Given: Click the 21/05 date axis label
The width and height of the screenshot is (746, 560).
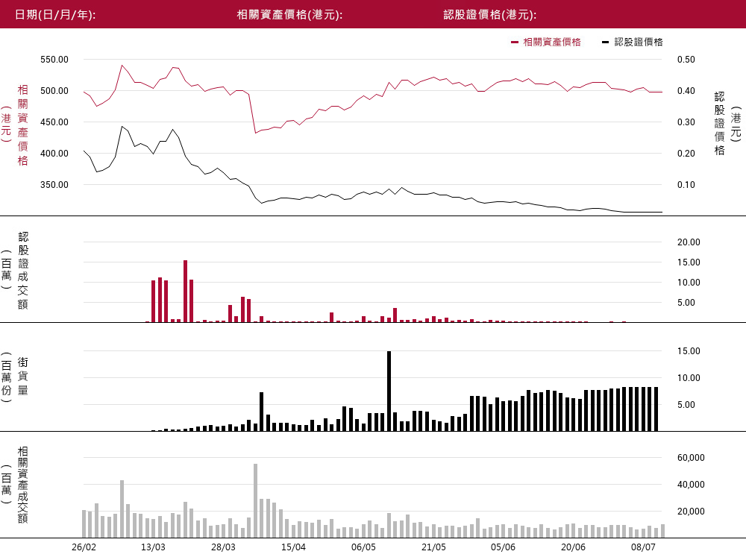Looking at the screenshot, I should [433, 547].
